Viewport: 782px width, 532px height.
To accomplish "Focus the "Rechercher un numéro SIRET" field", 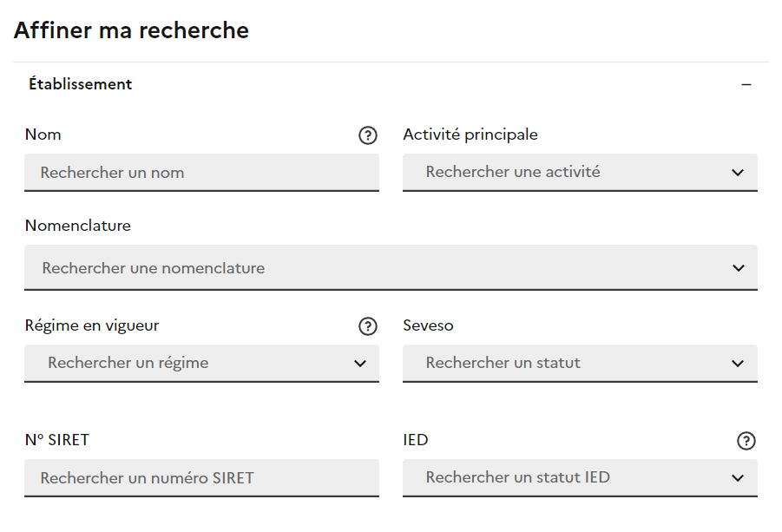I will [x=201, y=478].
